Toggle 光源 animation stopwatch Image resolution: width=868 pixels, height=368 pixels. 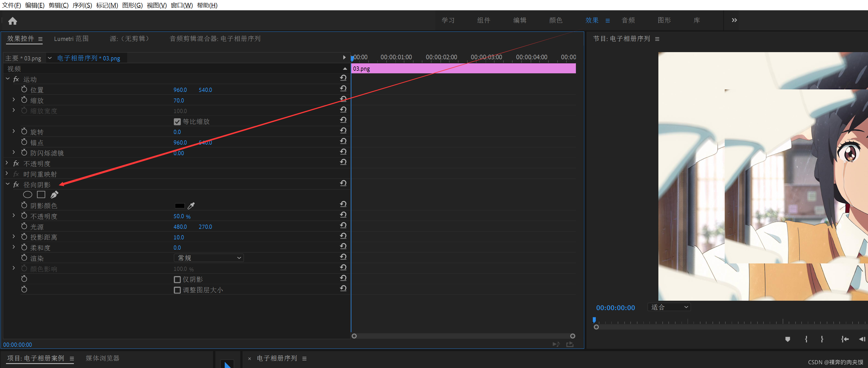pos(24,226)
